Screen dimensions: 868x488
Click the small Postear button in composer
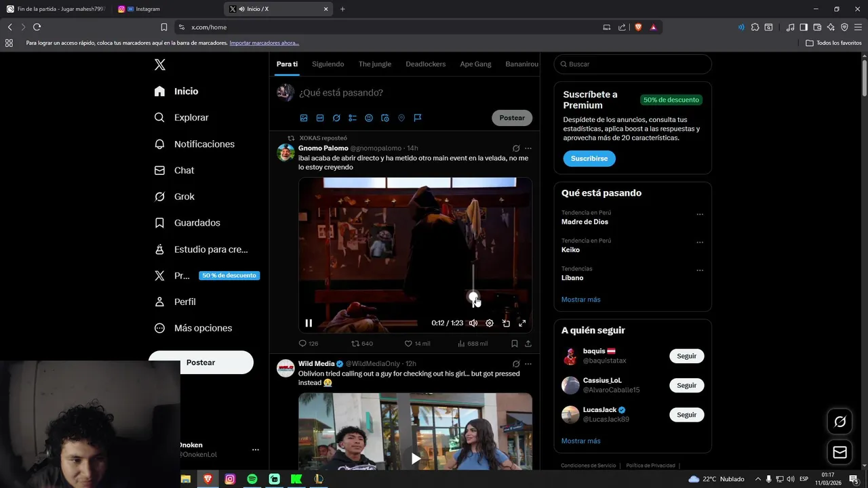coord(512,118)
